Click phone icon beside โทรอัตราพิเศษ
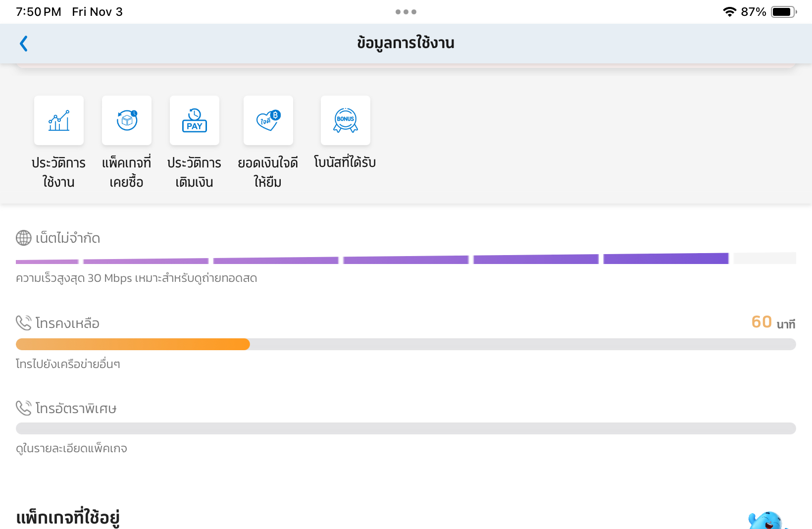This screenshot has width=812, height=529. (24, 408)
